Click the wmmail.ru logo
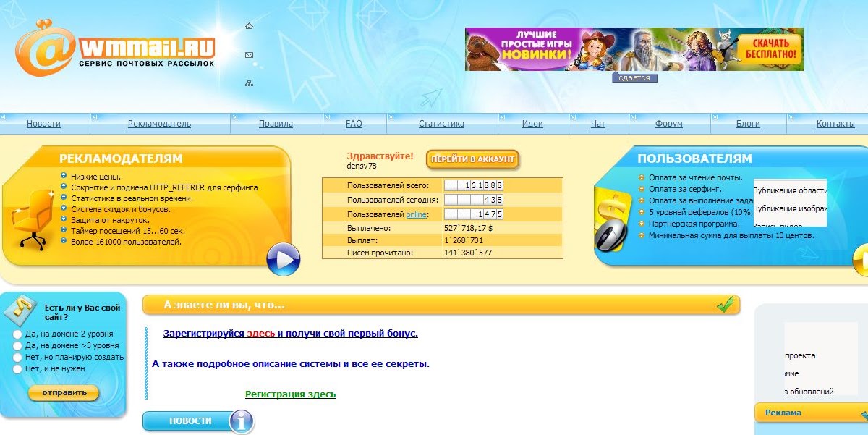Screen dimensions: 868x435 click(116, 47)
